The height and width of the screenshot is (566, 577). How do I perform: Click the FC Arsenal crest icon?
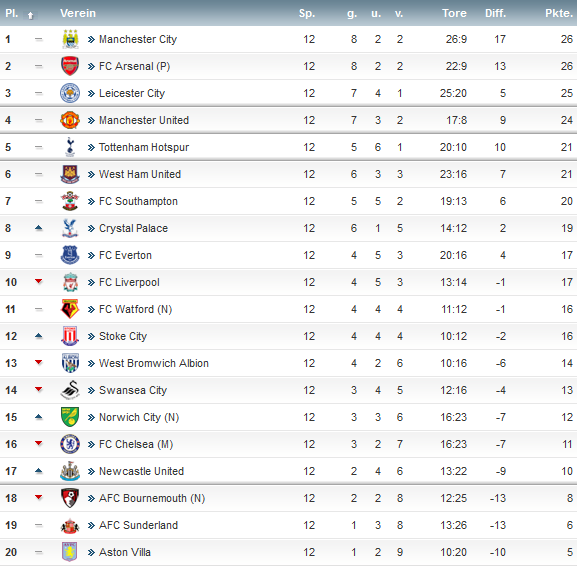click(x=70, y=66)
